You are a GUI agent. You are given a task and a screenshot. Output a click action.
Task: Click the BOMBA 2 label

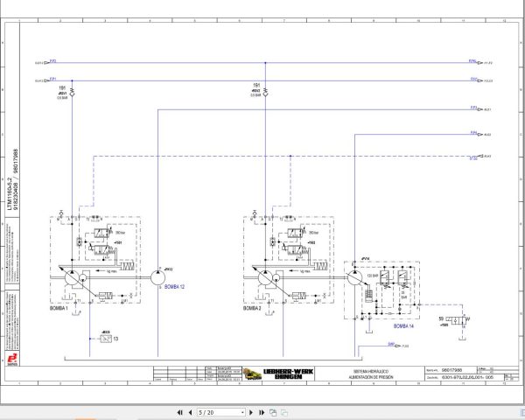click(x=252, y=308)
